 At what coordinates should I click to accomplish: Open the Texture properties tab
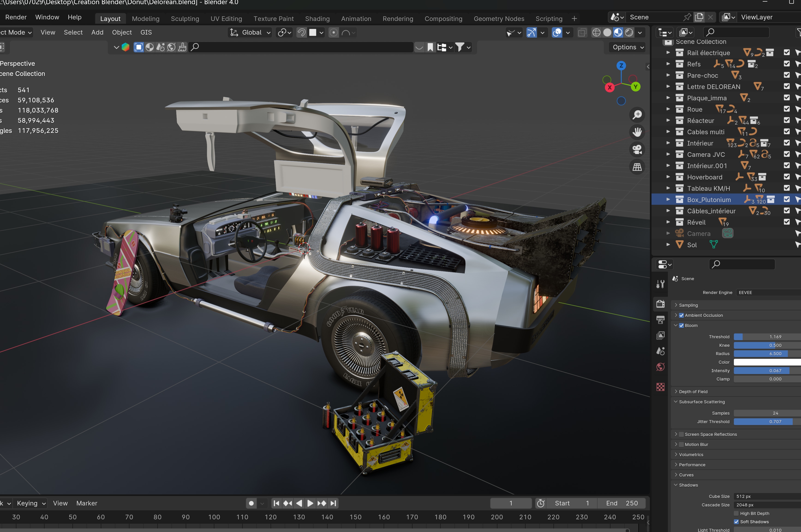[661, 387]
